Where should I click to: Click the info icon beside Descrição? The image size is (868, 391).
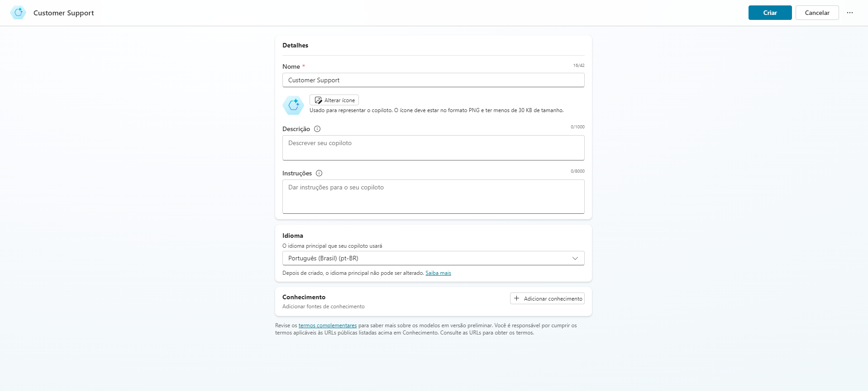317,129
